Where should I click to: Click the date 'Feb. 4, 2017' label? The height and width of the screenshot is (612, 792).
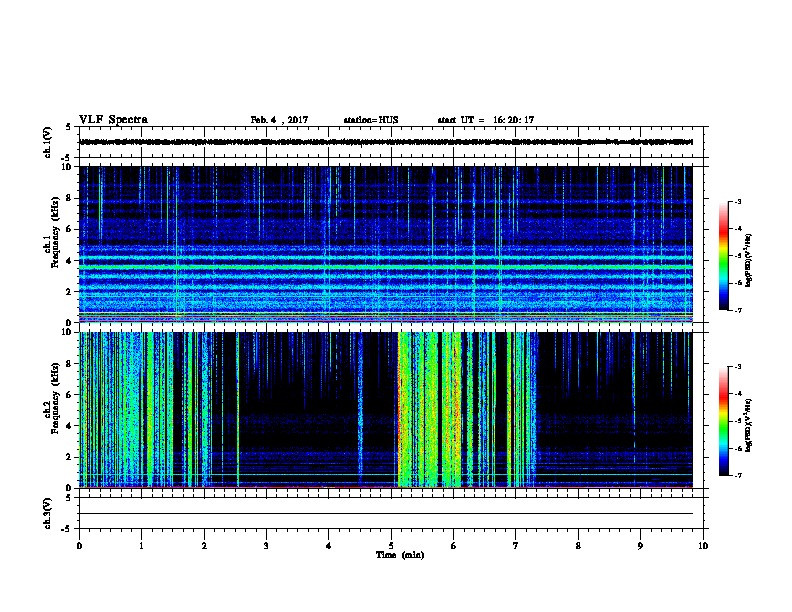(x=279, y=120)
